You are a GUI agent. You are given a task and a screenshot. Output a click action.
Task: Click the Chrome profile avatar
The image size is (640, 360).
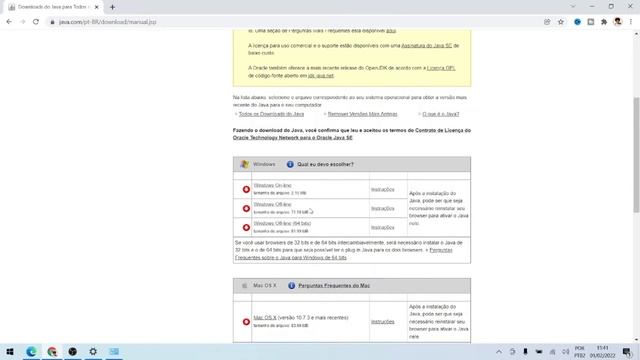(618, 22)
